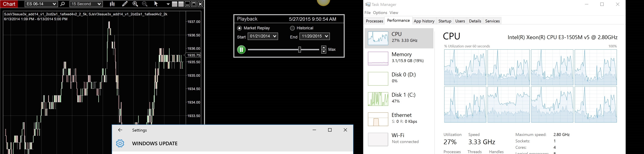Screen dimensions: 644x154
Task: Click the playback timestamp 5/27/2015 9:50:54 AM
Action: pos(312,19)
